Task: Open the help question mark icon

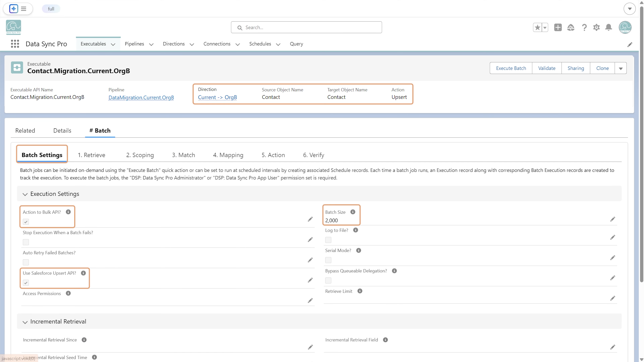Action: pos(584,27)
